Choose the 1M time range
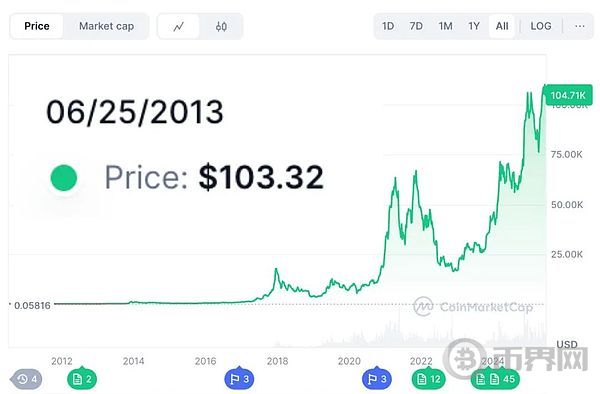Image resolution: width=600 pixels, height=394 pixels. (445, 26)
